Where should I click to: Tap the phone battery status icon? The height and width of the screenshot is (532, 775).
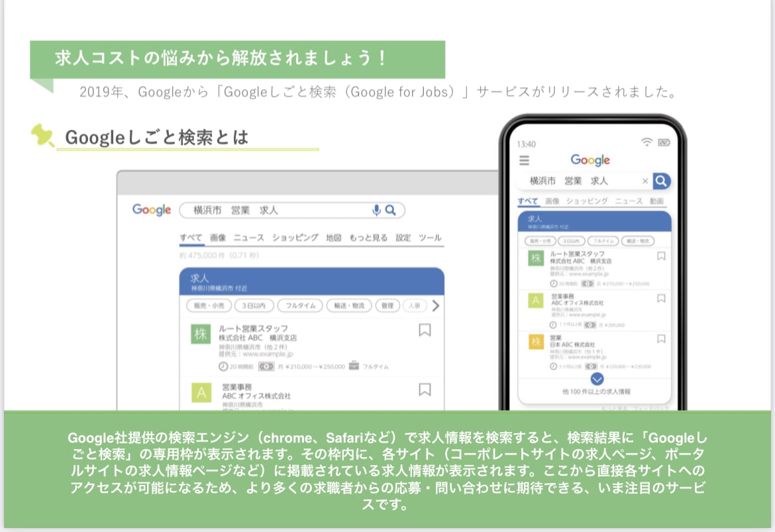pyautogui.click(x=664, y=143)
